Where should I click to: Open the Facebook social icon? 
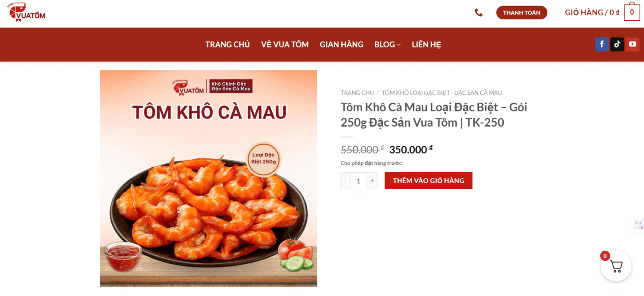coord(602,44)
